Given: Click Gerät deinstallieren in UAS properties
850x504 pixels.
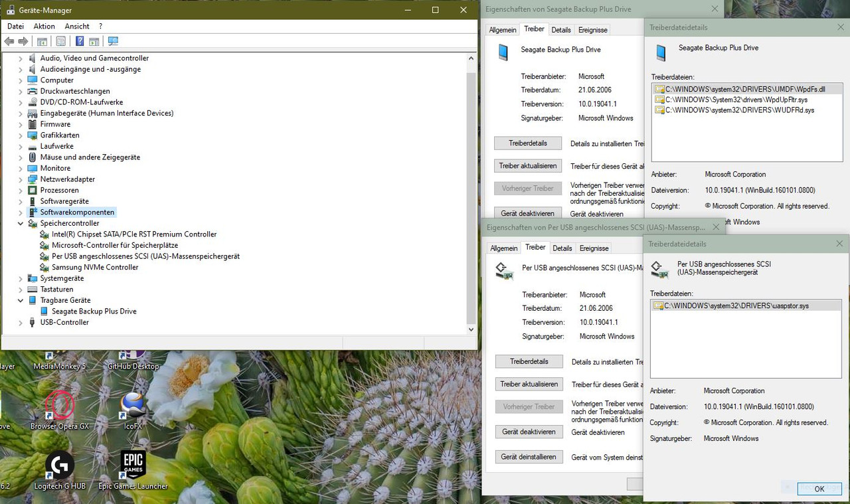Looking at the screenshot, I should [x=529, y=457].
